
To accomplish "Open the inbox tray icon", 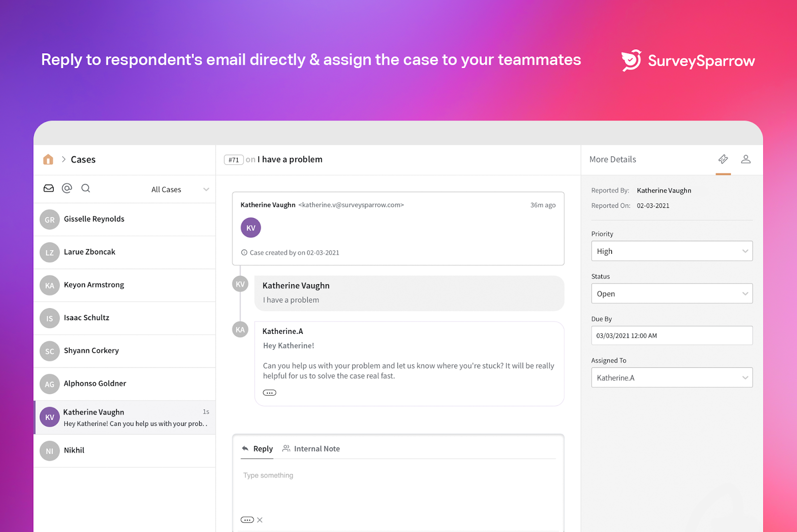I will point(49,188).
